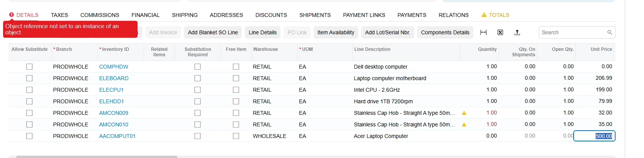Image resolution: width=644 pixels, height=158 pixels.
Task: Click the Item Availability button
Action: pyautogui.click(x=336, y=32)
